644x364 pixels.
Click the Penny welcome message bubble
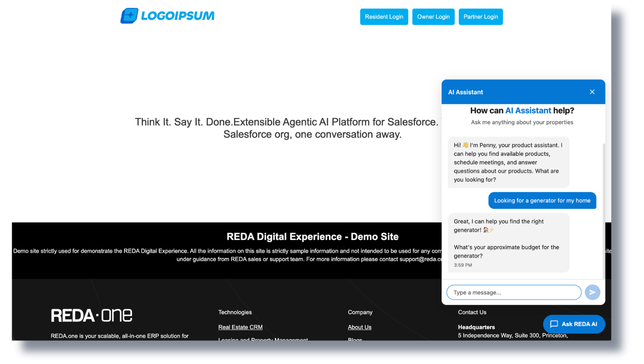(508, 162)
